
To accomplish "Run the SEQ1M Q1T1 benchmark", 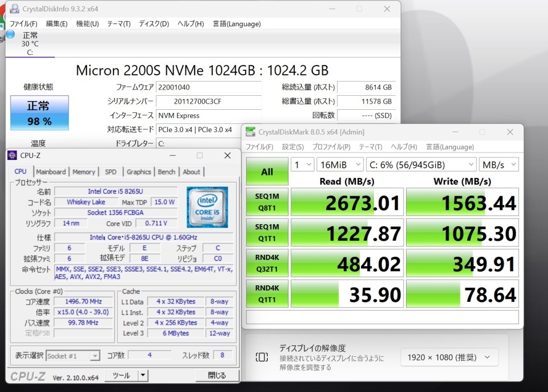I will [267, 233].
